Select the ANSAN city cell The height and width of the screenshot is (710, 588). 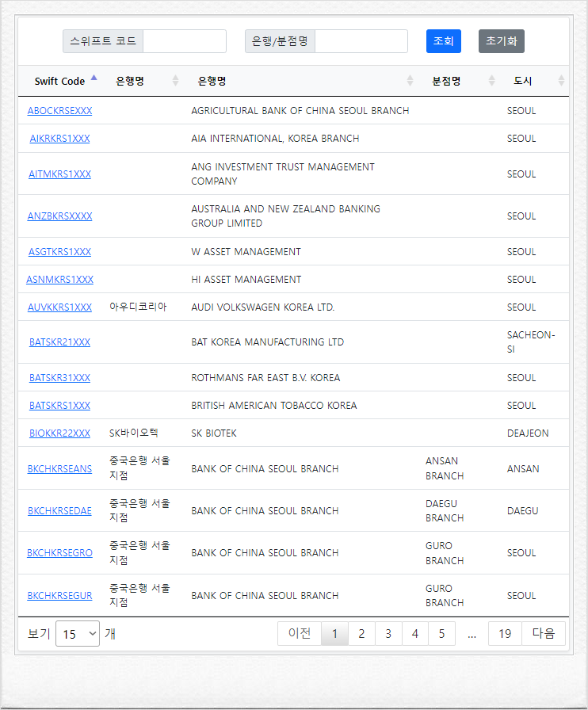523,468
